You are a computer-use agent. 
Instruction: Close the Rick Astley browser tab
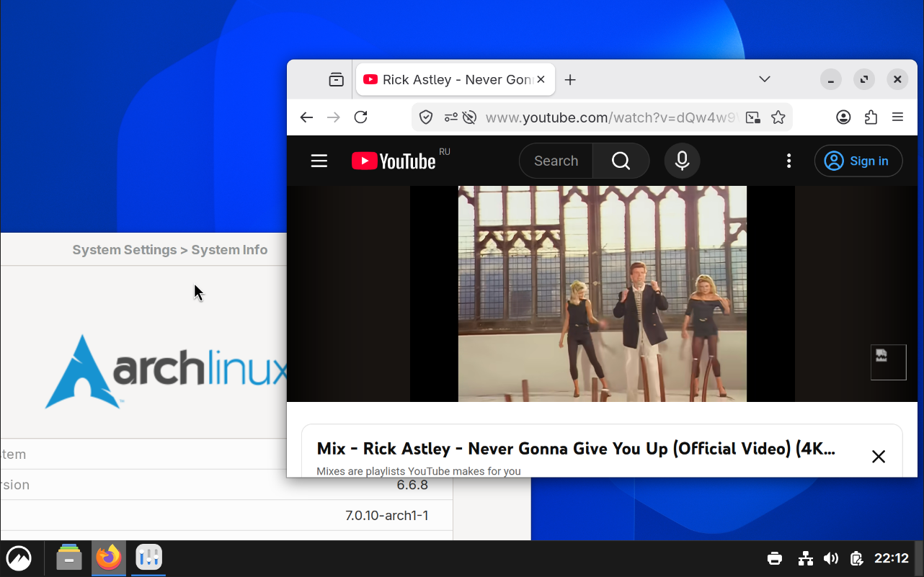click(x=541, y=79)
